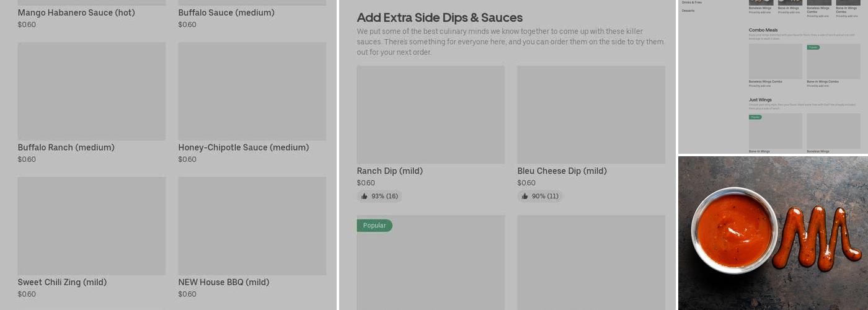868x310 pixels.
Task: Click the Buffalo Sauce (medium) title
Action: [x=226, y=12]
